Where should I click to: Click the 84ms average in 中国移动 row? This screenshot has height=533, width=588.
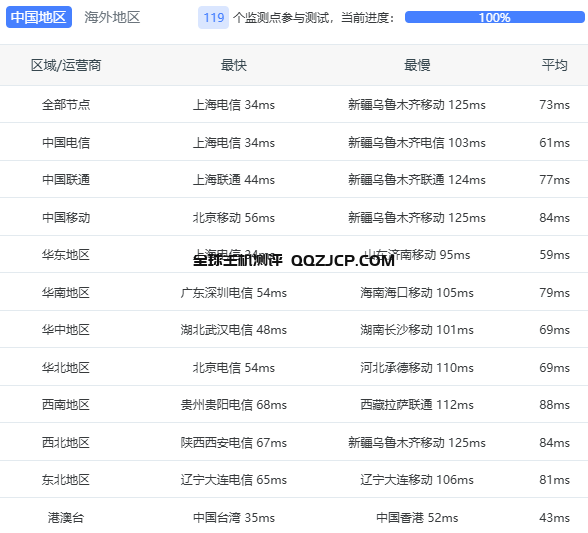point(554,218)
